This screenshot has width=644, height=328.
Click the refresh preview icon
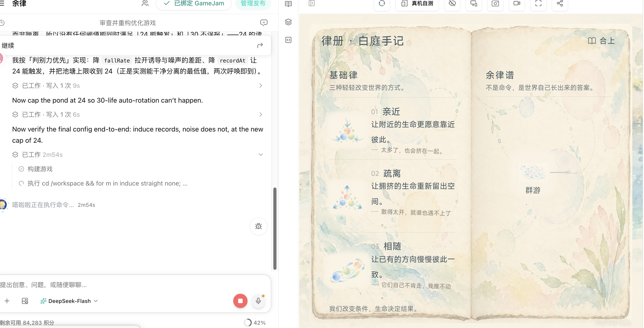pyautogui.click(x=381, y=4)
